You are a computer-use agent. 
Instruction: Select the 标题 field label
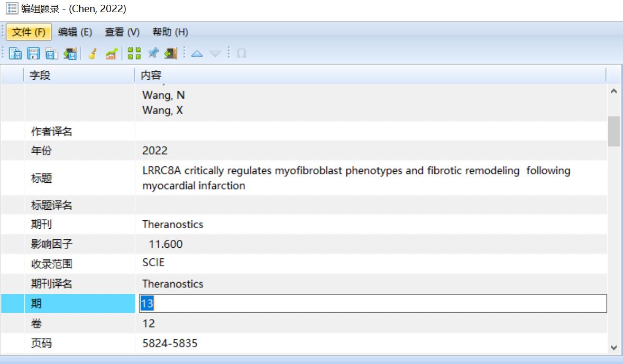(41, 178)
